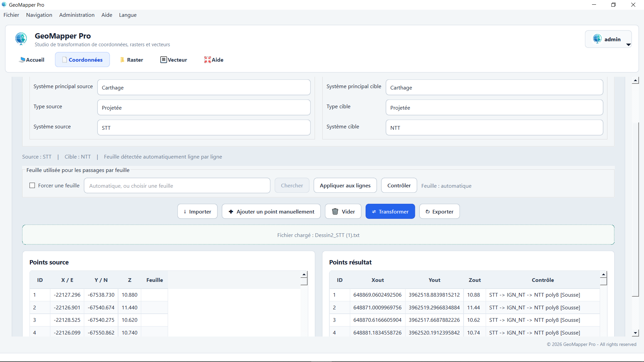Click Appliquer aux lignes button

[345, 185]
